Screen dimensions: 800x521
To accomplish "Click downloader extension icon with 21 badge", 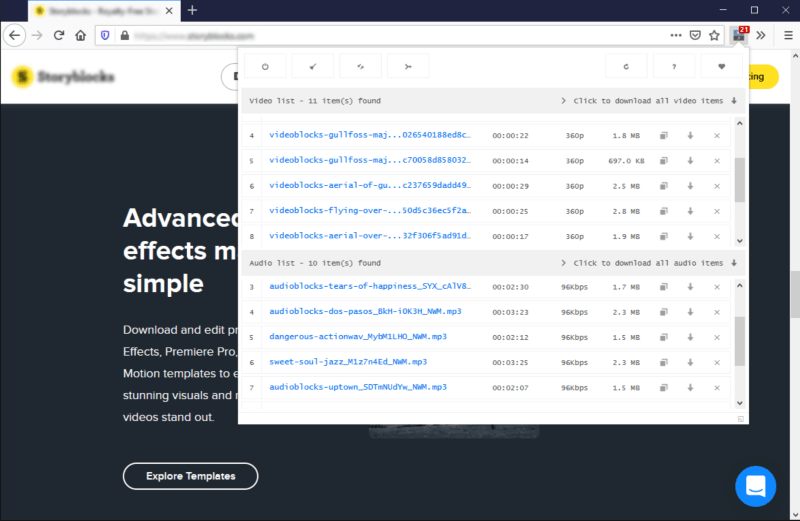I will tap(739, 35).
